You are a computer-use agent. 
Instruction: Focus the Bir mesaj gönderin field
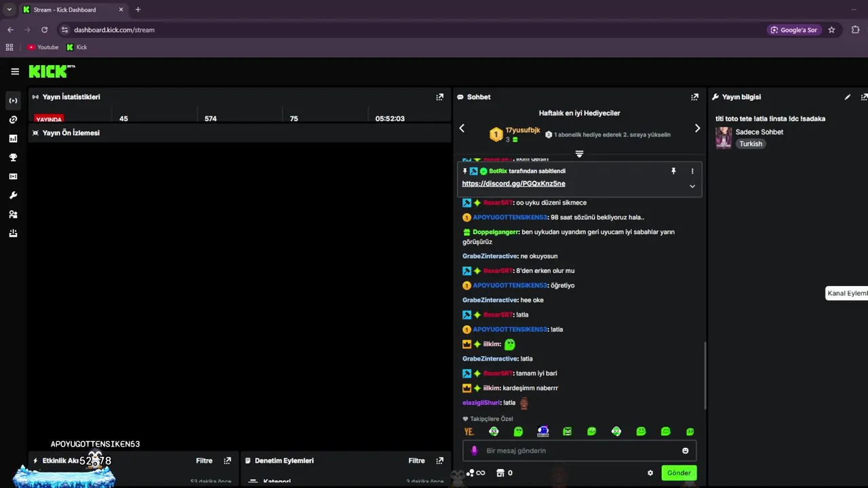point(579,451)
